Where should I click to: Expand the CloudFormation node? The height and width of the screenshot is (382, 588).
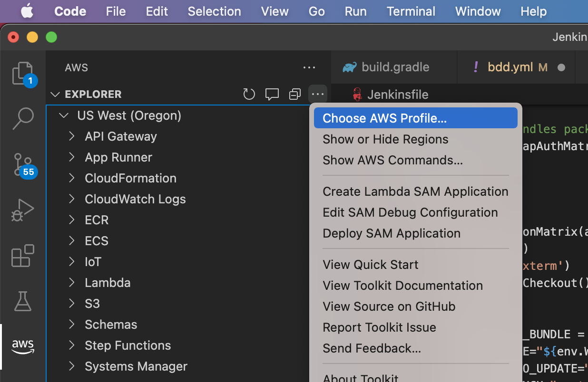[72, 178]
